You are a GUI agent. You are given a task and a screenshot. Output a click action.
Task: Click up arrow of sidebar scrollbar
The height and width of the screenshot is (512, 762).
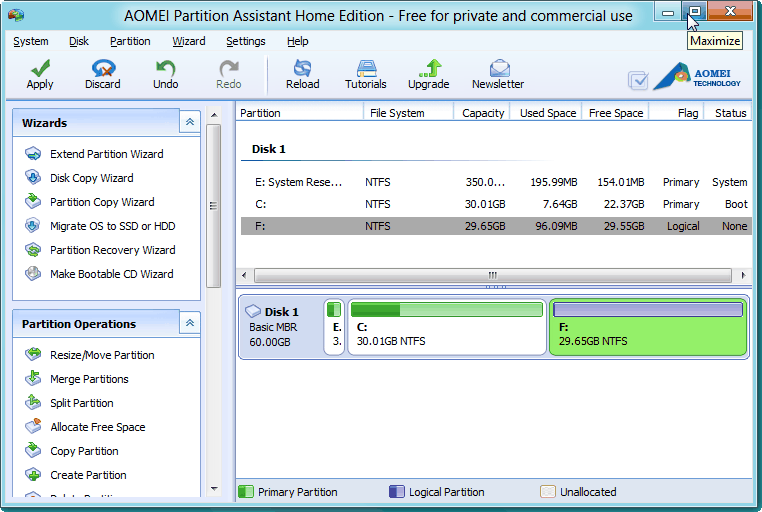[x=214, y=115]
